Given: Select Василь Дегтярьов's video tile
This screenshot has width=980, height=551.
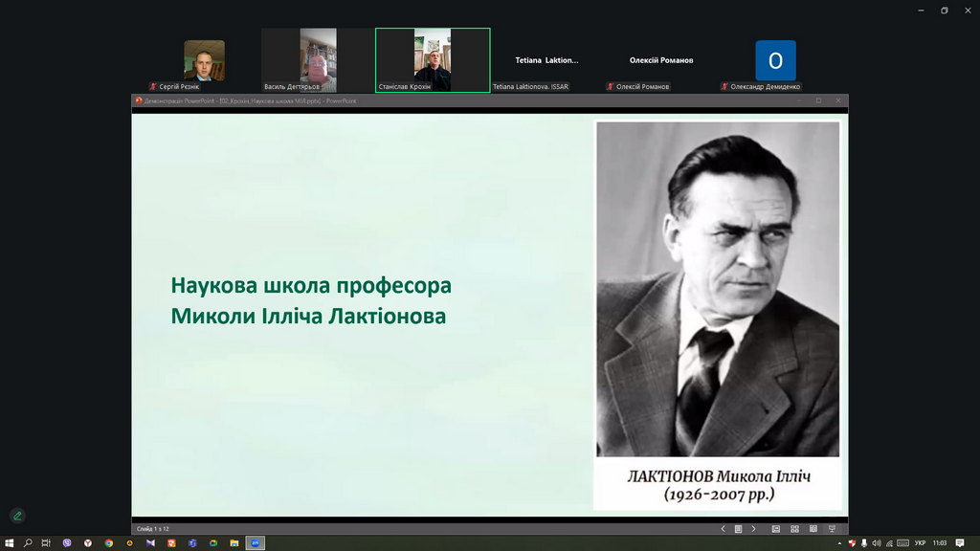Looking at the screenshot, I should (x=318, y=59).
